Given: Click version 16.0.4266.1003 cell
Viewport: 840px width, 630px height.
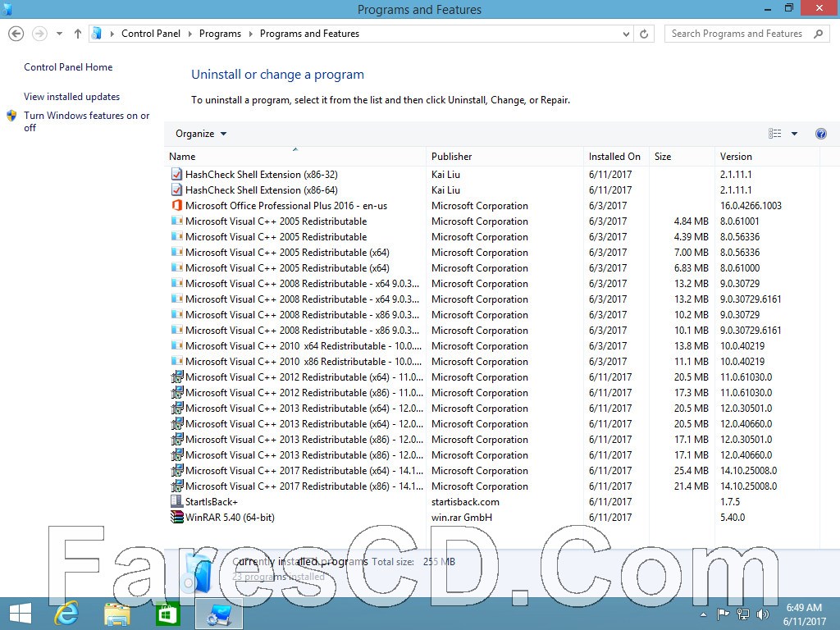Looking at the screenshot, I should click(x=751, y=205).
